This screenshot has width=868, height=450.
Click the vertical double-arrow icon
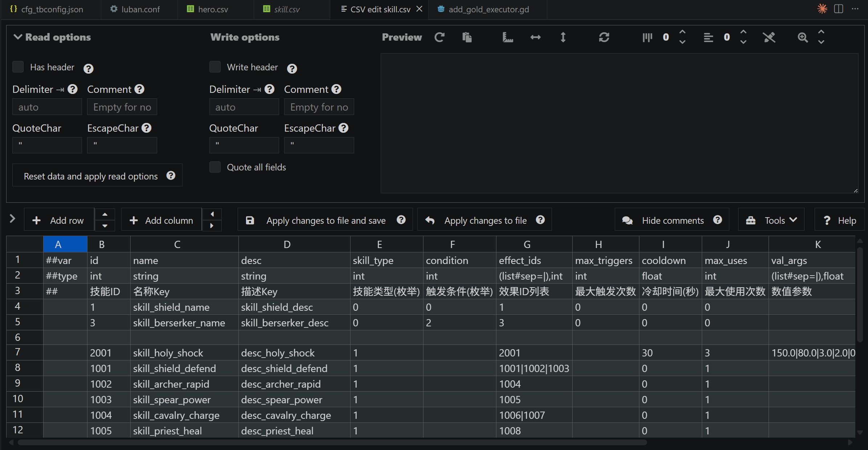point(563,37)
